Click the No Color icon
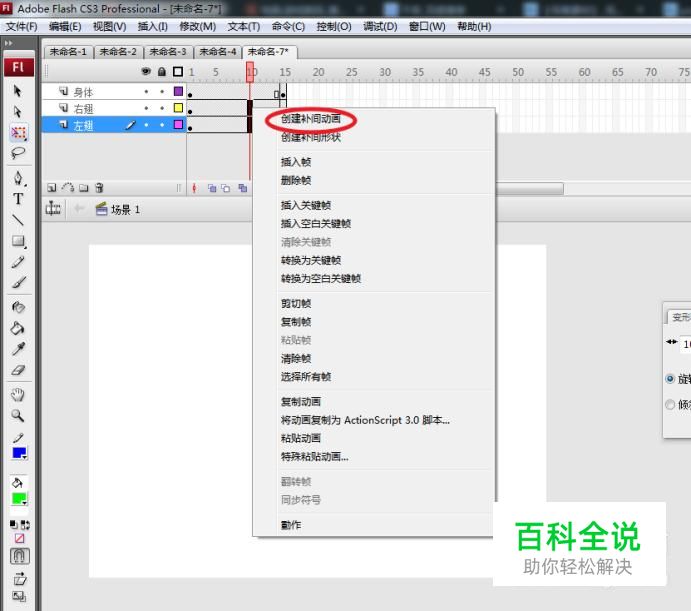Image resolution: width=691 pixels, height=611 pixels. (19, 538)
